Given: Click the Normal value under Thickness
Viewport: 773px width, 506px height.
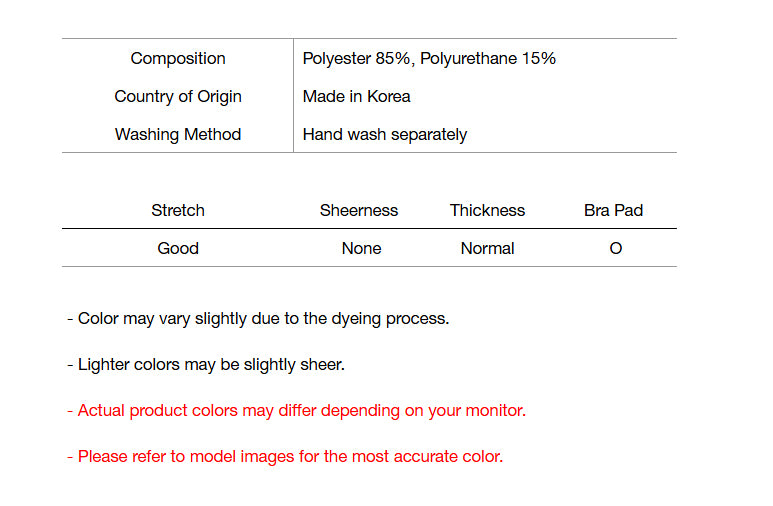Looking at the screenshot, I should 487,248.
